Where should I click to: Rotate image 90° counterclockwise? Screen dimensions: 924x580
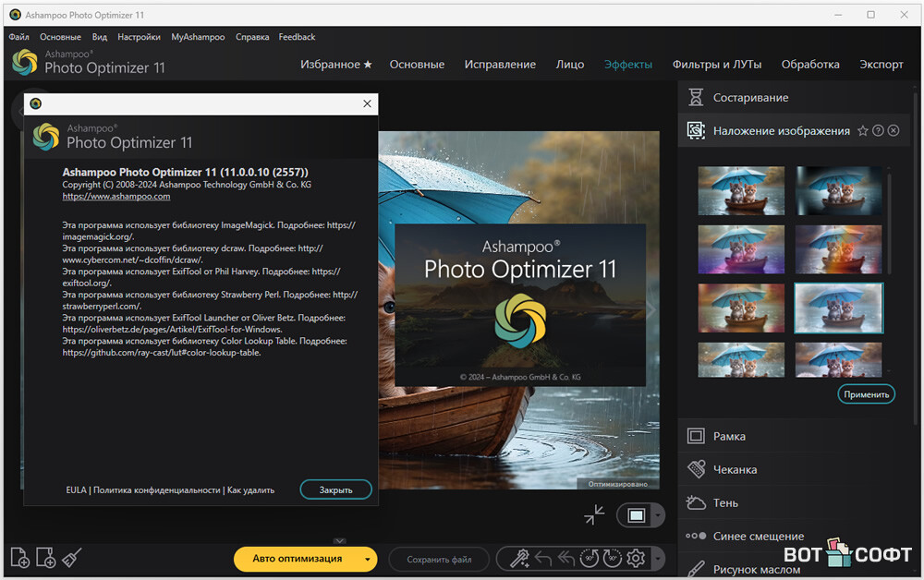pos(590,558)
